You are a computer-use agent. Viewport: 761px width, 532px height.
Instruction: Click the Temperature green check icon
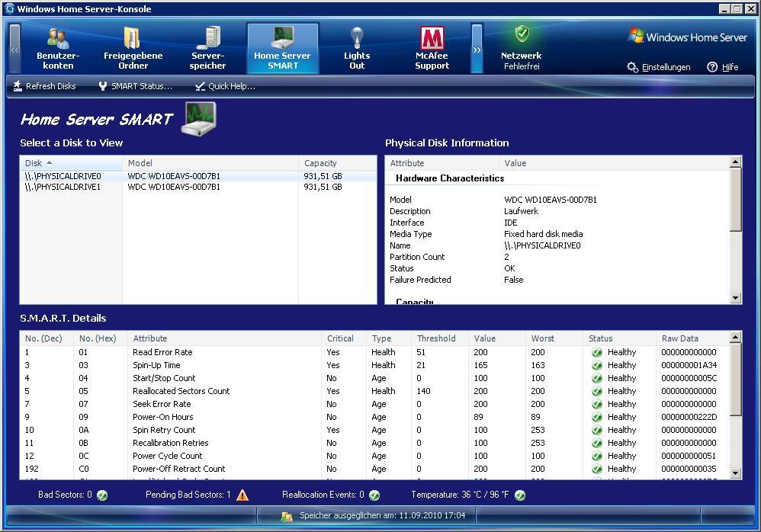click(520, 495)
